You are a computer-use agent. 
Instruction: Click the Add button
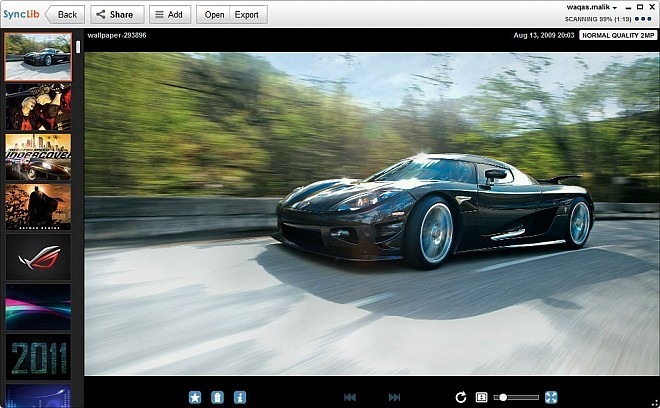coord(169,15)
